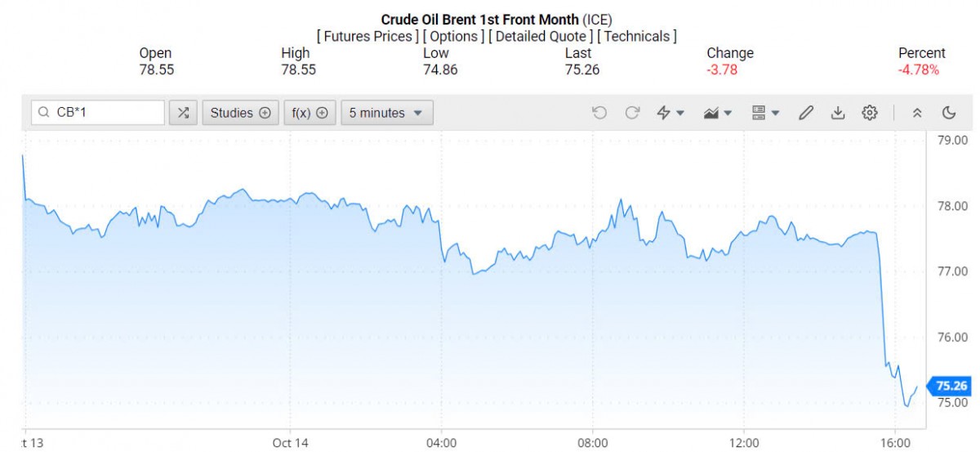Open the Futures Prices link
Viewport: 980px width, 452px height.
tap(367, 36)
